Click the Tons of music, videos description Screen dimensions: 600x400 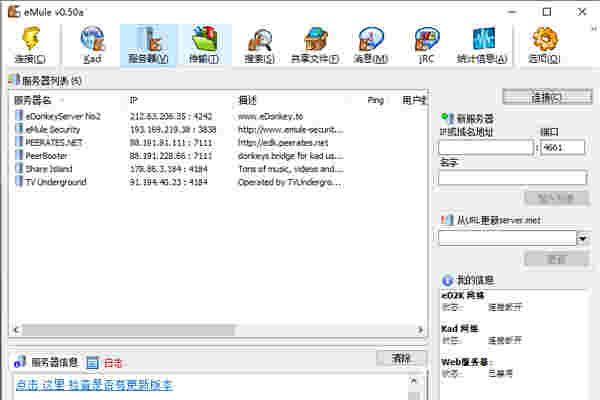291,168
